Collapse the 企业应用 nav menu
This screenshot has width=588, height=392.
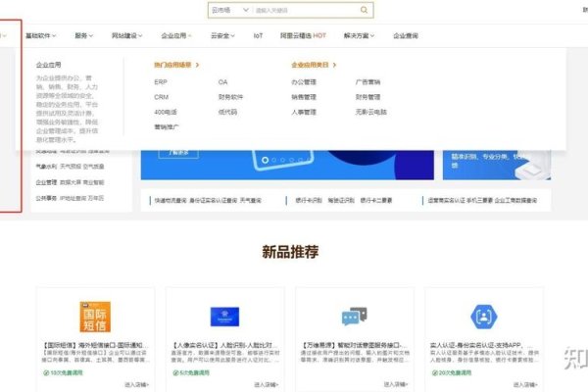pyautogui.click(x=176, y=35)
